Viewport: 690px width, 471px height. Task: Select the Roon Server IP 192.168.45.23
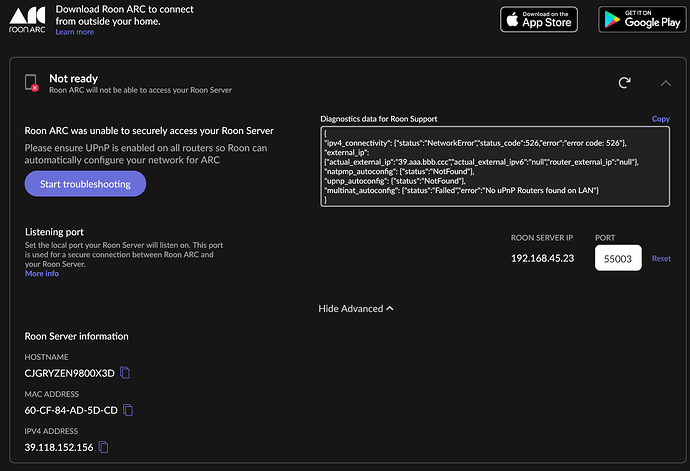coord(542,258)
